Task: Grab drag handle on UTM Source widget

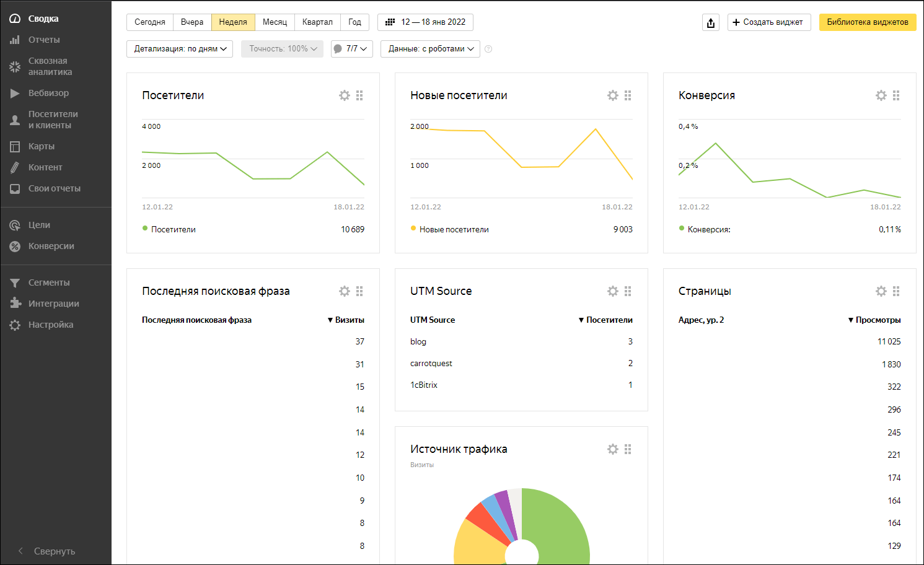Action: click(628, 291)
